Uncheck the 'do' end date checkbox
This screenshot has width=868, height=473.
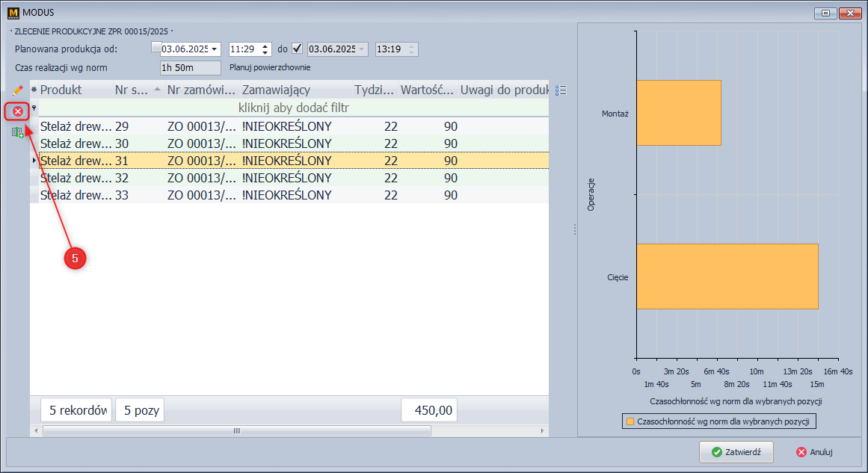297,49
